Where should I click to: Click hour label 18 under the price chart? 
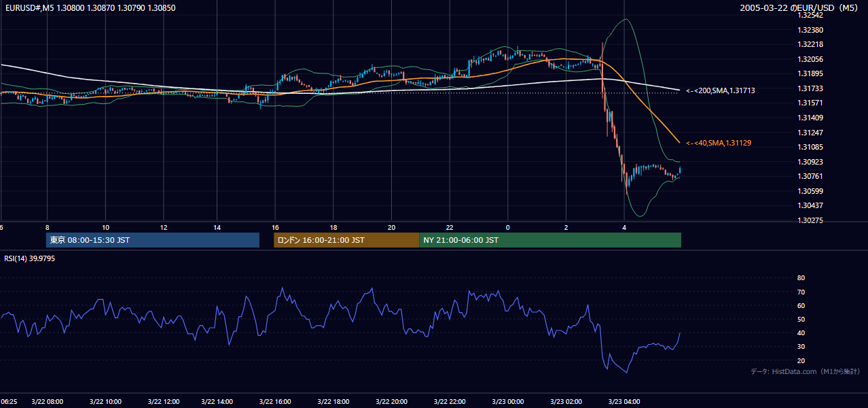[333, 227]
